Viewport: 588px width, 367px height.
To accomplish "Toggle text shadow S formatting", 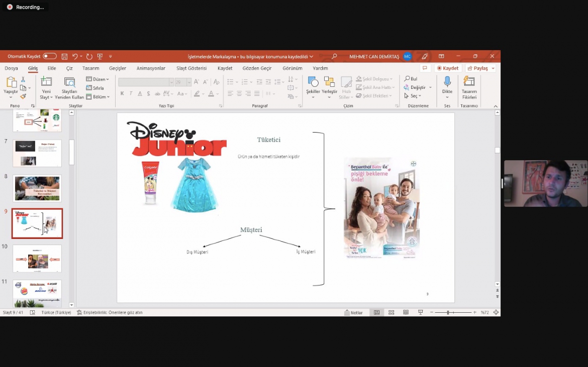I will (148, 93).
